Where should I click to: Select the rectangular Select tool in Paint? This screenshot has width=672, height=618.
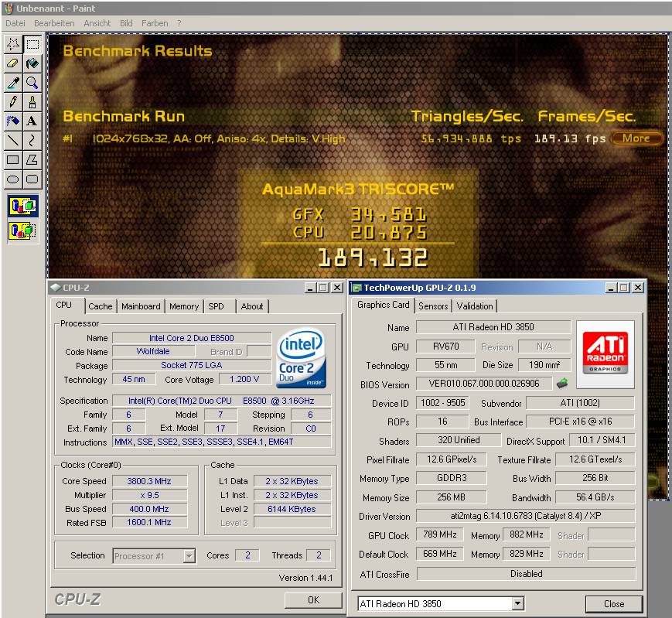pyautogui.click(x=32, y=44)
